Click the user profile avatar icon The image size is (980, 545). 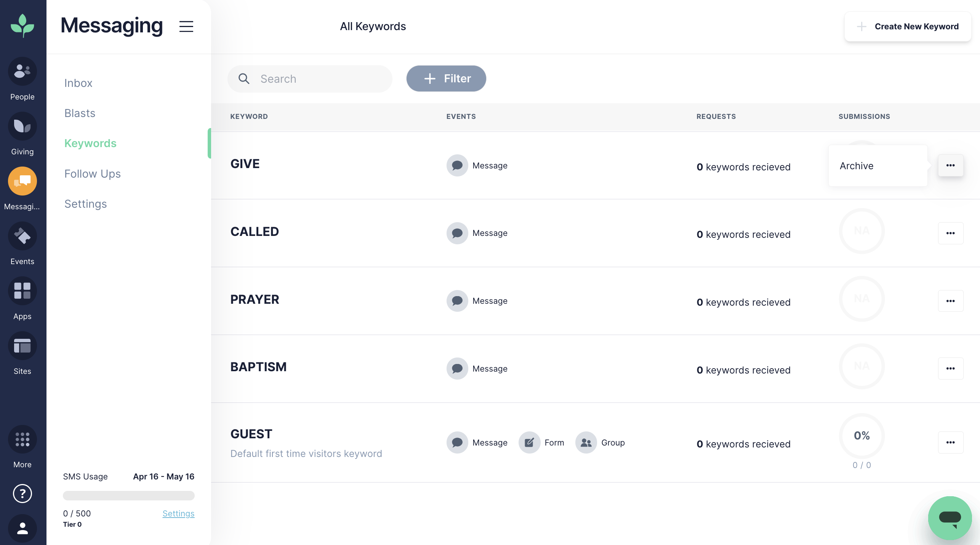coord(22,529)
